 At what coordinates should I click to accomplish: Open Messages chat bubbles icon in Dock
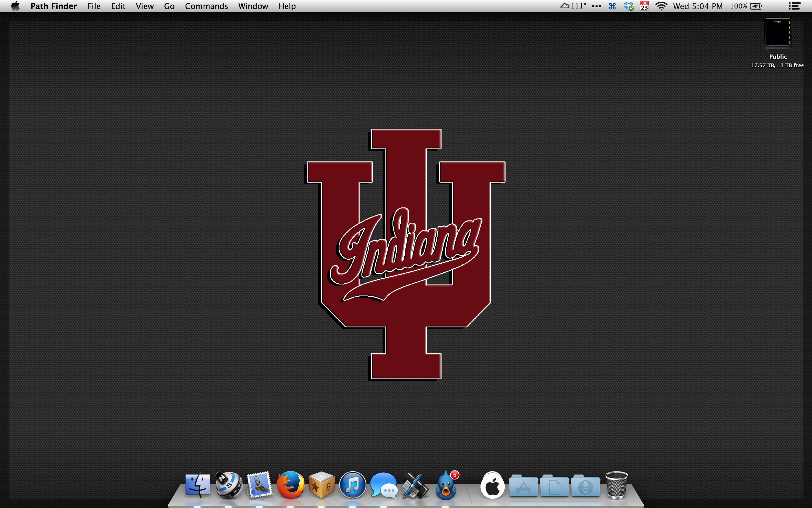click(x=383, y=485)
